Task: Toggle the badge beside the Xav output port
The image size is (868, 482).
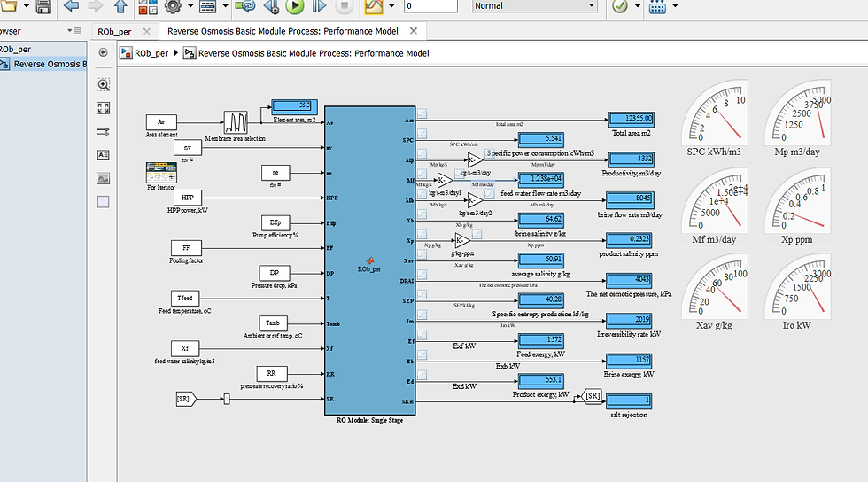Action: tap(422, 254)
